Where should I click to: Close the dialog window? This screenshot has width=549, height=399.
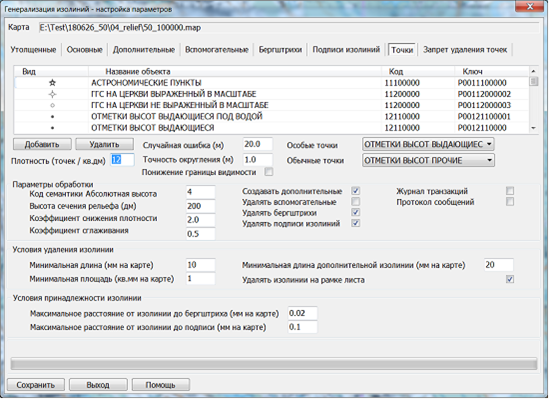[529, 6]
